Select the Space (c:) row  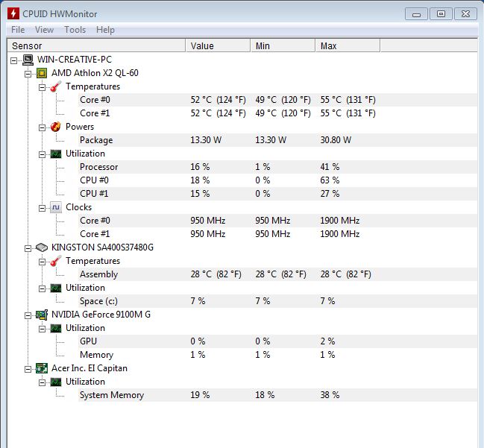pos(277,301)
